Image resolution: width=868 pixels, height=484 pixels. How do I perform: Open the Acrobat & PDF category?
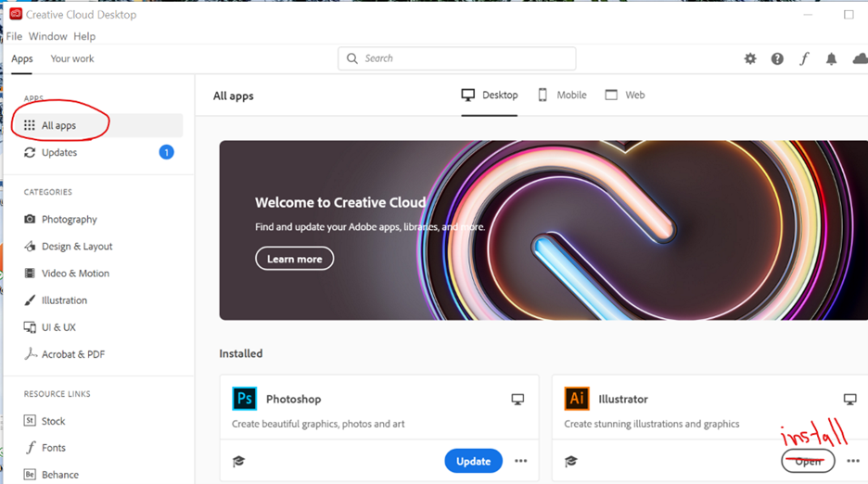[x=64, y=354]
